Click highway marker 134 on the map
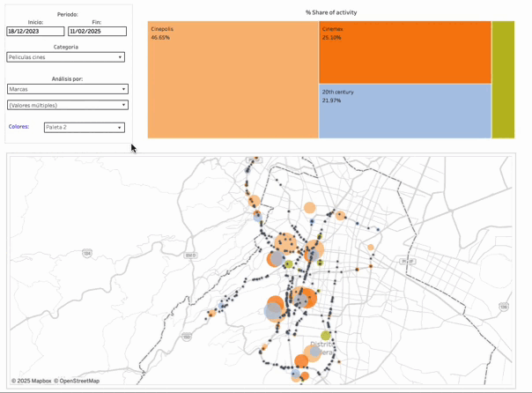This screenshot has width=532, height=393. click(x=87, y=253)
